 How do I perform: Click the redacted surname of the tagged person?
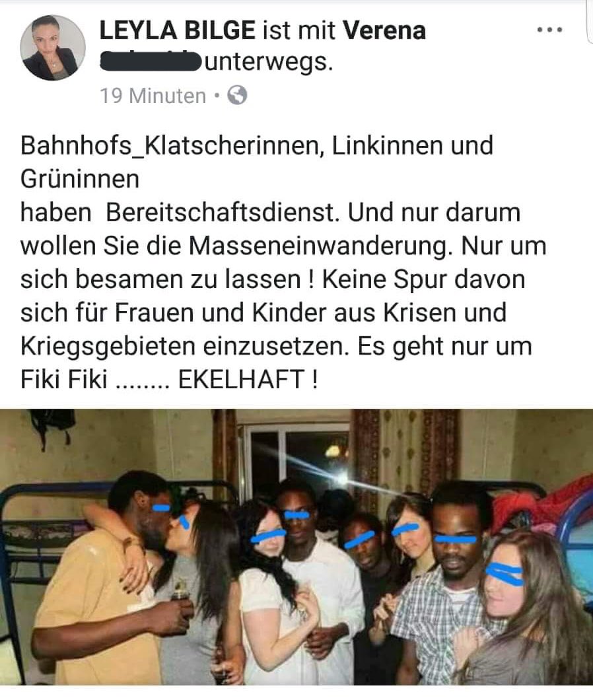click(x=151, y=61)
